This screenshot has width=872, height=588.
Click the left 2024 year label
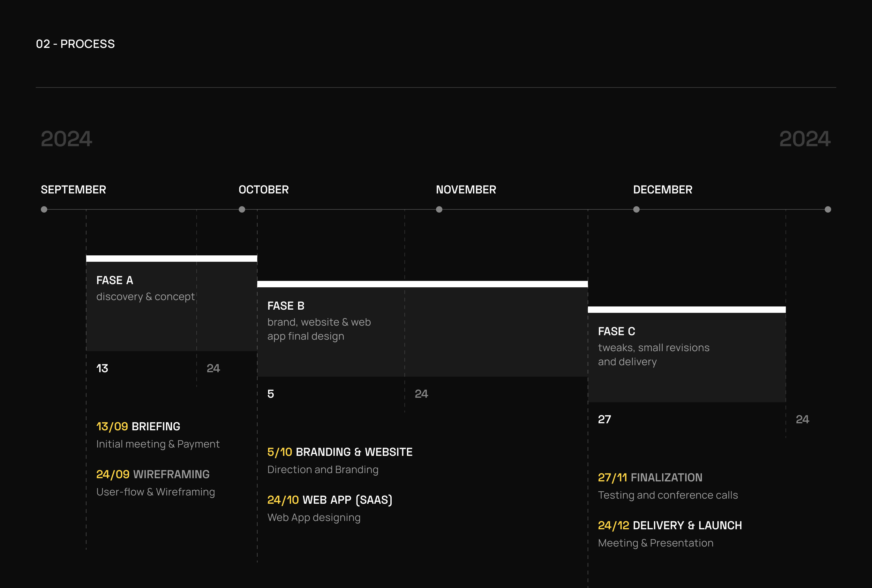66,139
